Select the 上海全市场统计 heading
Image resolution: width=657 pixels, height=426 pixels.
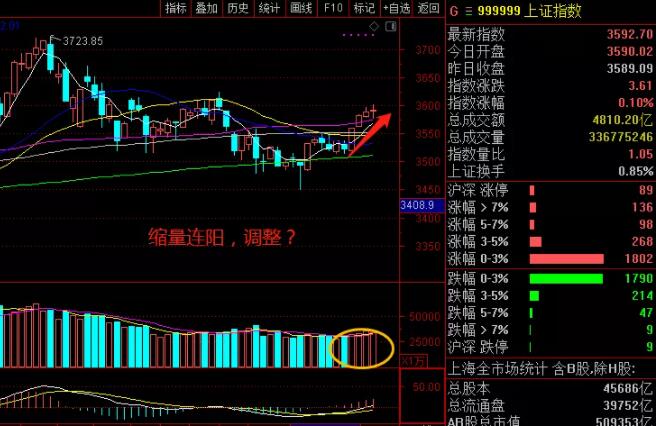542,369
